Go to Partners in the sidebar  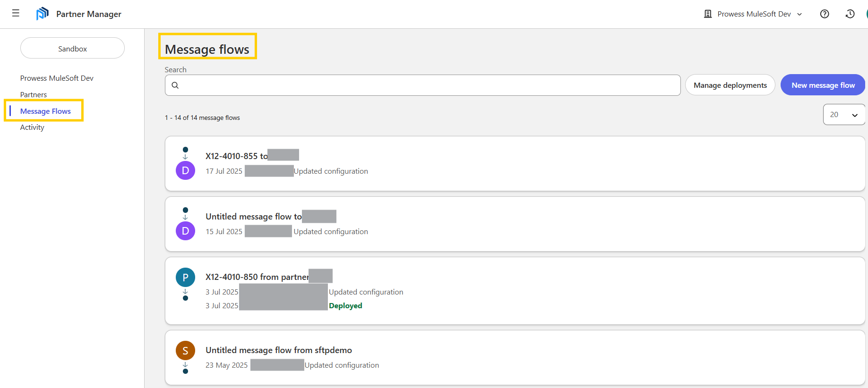click(34, 95)
